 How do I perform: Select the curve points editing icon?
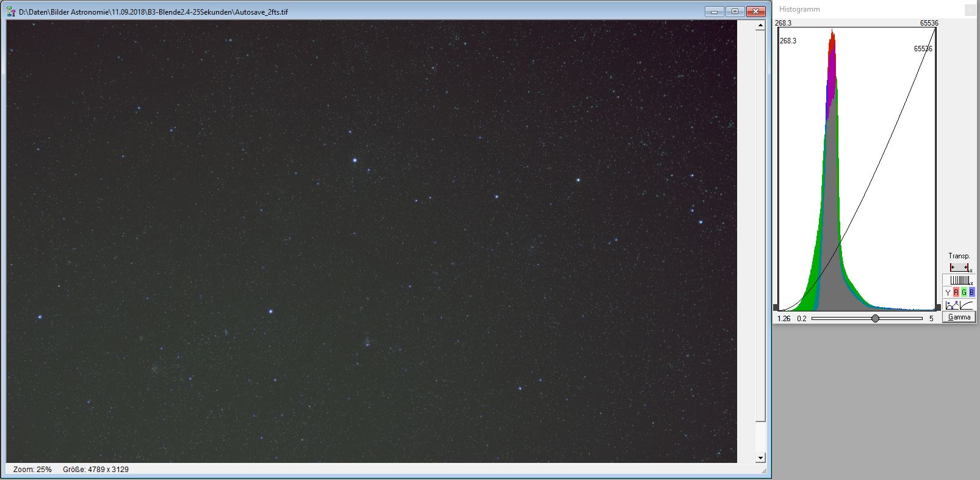pyautogui.click(x=951, y=305)
